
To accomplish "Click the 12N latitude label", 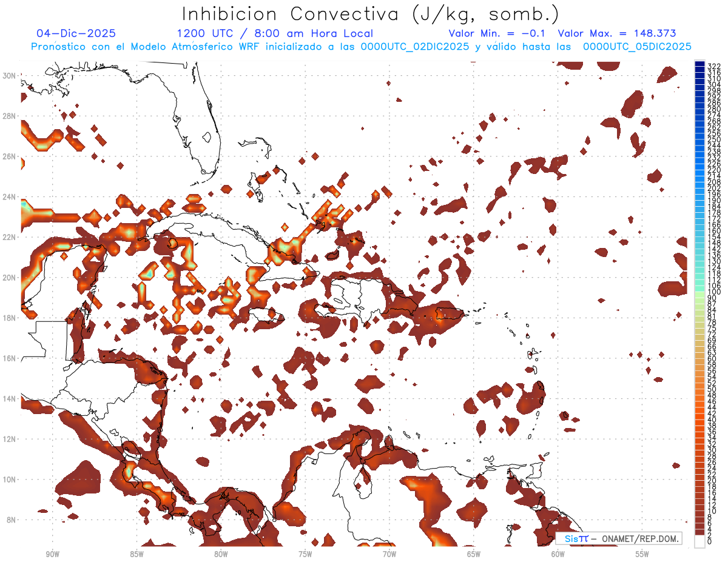I will pyautogui.click(x=10, y=438).
